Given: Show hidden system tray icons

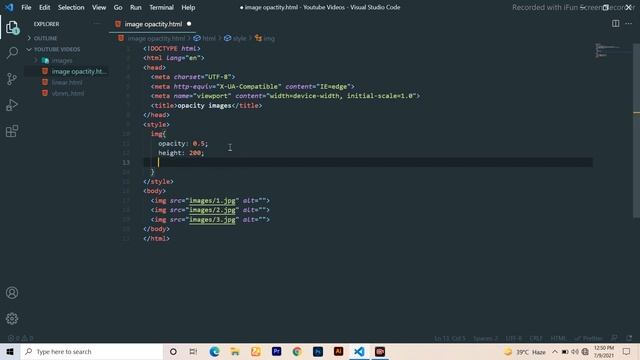Looking at the screenshot, I should pos(555,352).
